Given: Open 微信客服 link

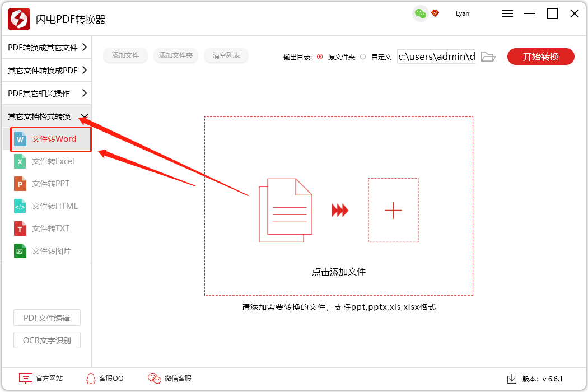Looking at the screenshot, I should (x=178, y=379).
